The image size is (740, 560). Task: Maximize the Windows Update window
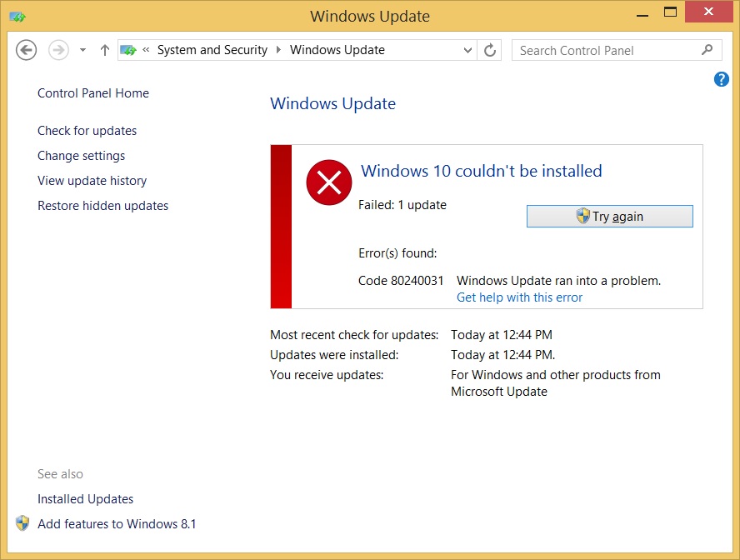click(670, 12)
